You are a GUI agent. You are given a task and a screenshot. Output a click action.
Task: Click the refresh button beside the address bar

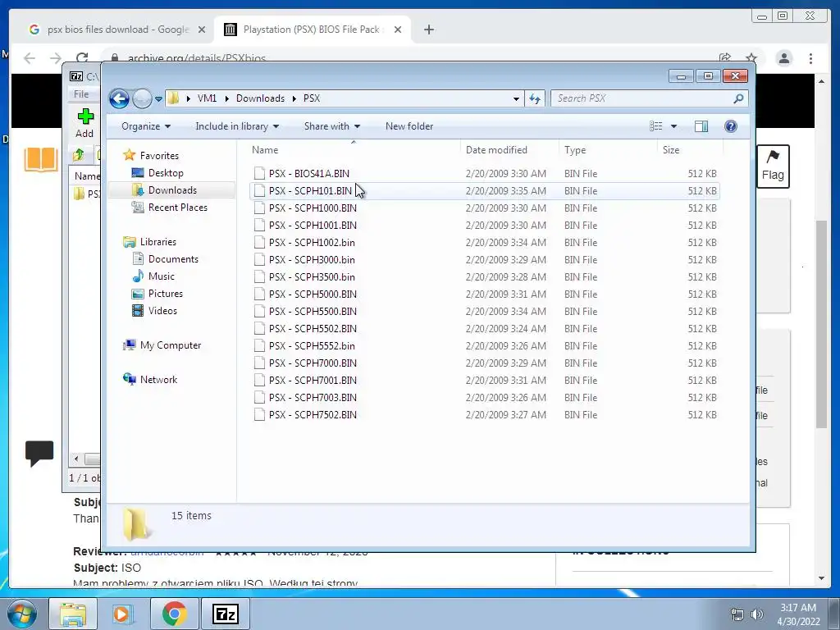[x=535, y=98]
